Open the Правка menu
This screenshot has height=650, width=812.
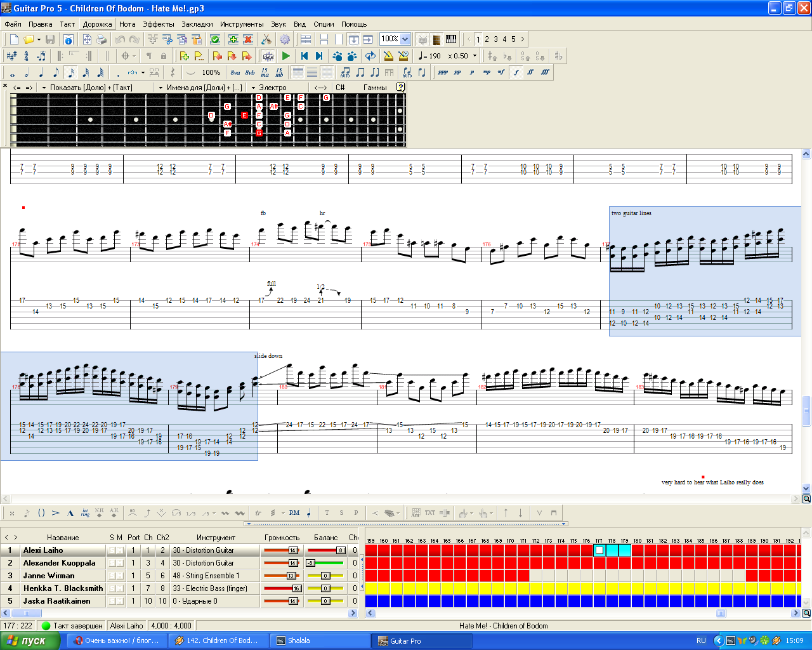click(41, 24)
